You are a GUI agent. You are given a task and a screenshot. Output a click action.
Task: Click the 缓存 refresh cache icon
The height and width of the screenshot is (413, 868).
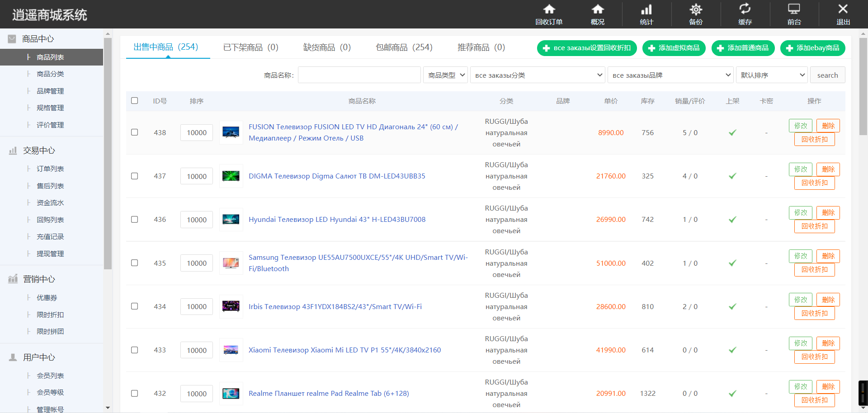745,9
